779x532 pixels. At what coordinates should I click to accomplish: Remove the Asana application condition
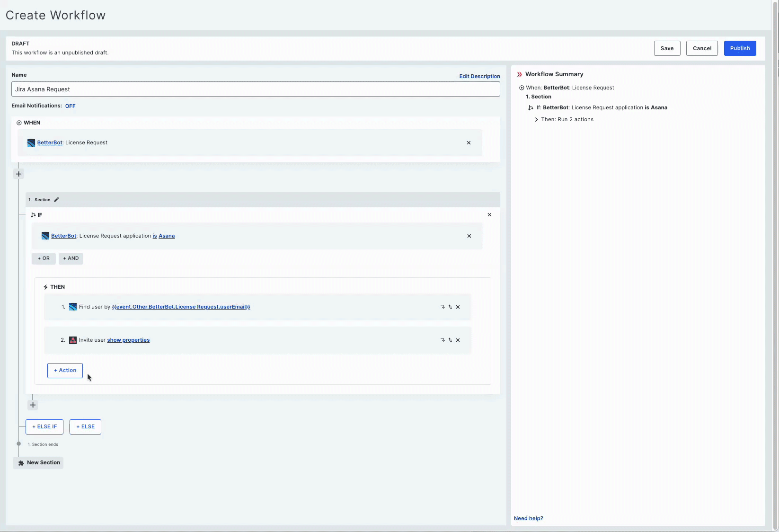click(469, 236)
